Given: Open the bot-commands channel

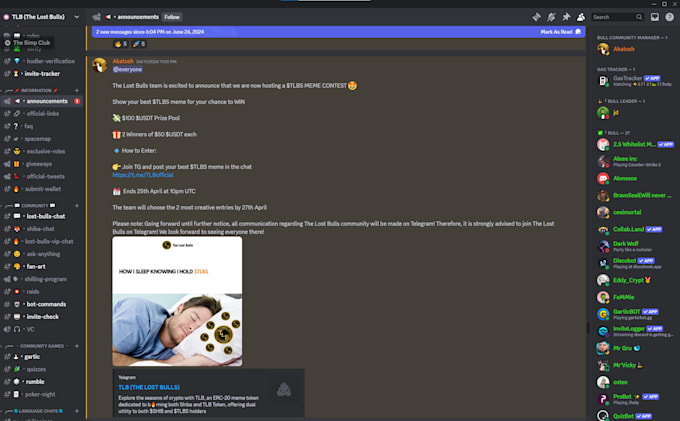Looking at the screenshot, I should [x=42, y=304].
